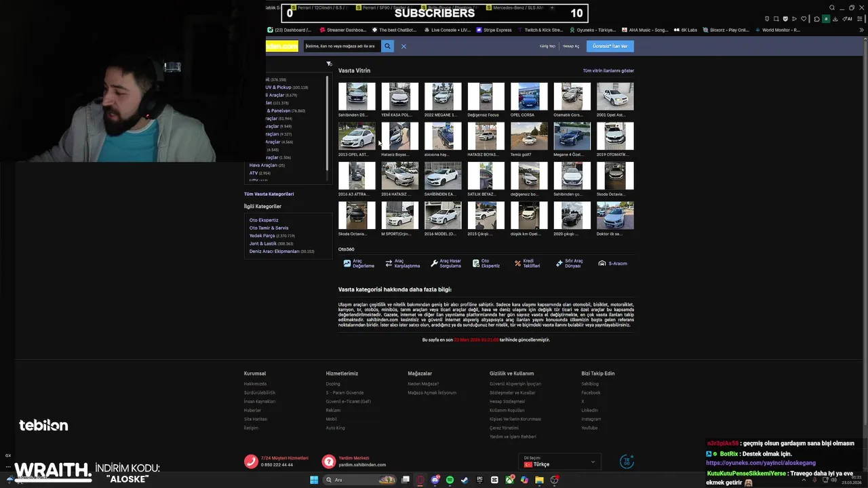Open the oyuneks.com link in chat
Image resolution: width=868 pixels, height=488 pixels.
click(761, 463)
